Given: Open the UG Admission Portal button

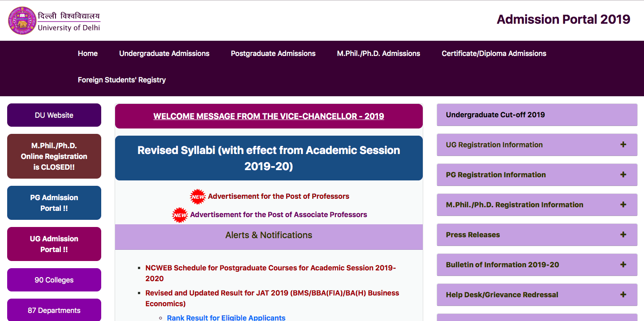Looking at the screenshot, I should 54,244.
